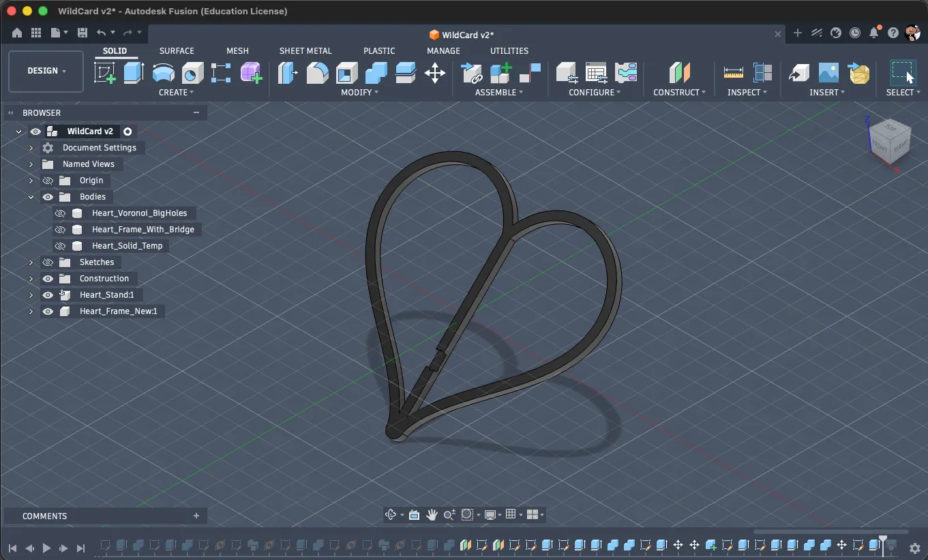Switch to the MANAGE tab
The image size is (928, 560).
[443, 51]
